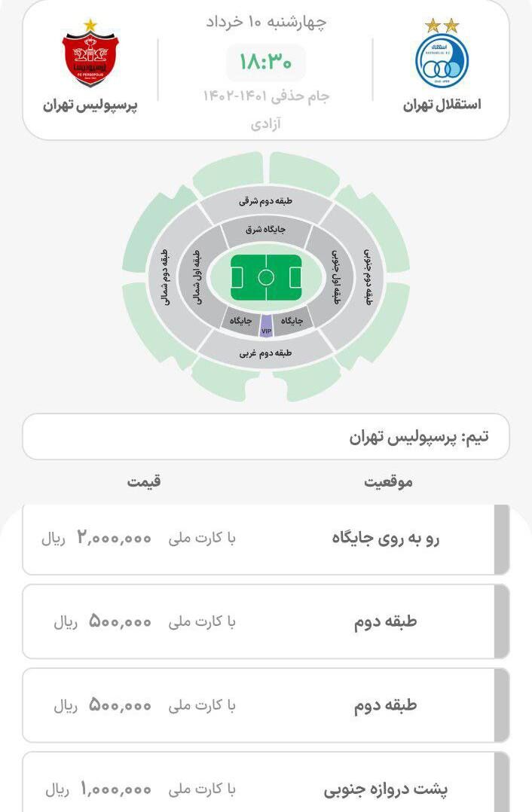Click the طبقه دوم شرقی stand on the map

264,200
